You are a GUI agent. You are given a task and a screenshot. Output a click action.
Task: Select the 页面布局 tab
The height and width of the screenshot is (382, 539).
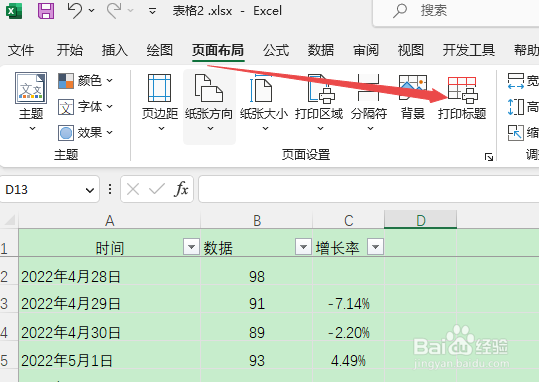click(x=218, y=50)
